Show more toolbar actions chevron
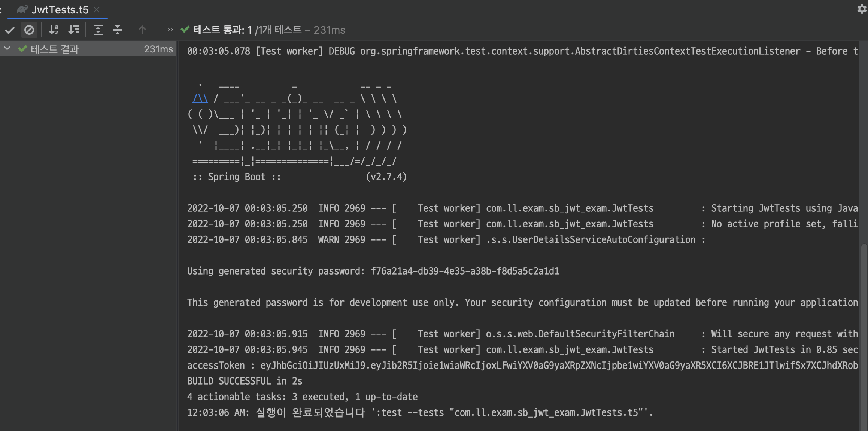Image resolution: width=868 pixels, height=431 pixels. point(170,30)
